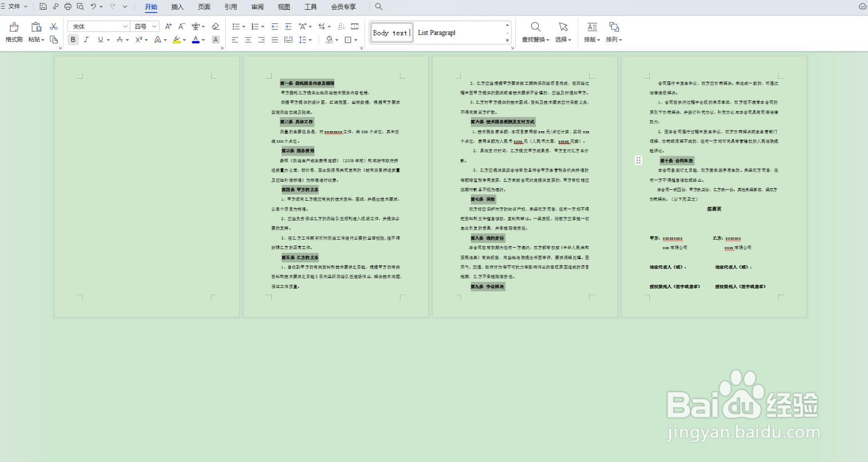The height and width of the screenshot is (462, 868).
Task: Switch to the 审阅 tab
Action: (257, 7)
